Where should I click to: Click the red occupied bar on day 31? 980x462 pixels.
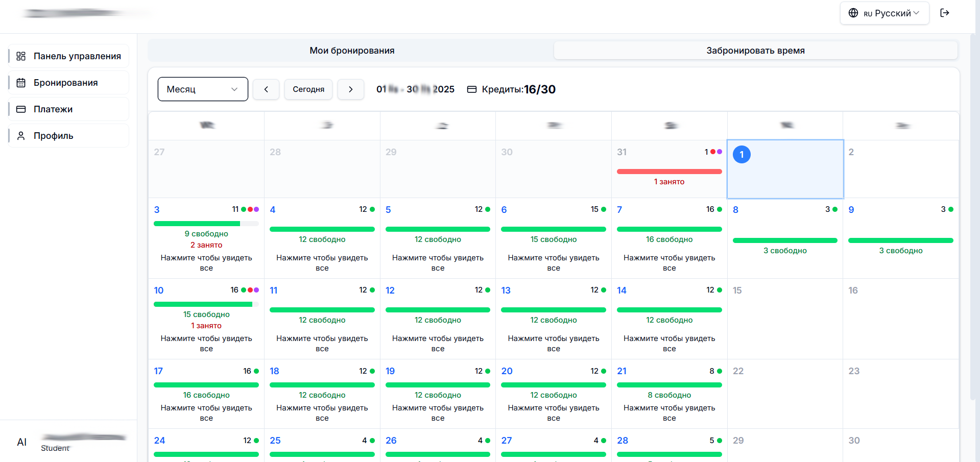coord(669,172)
